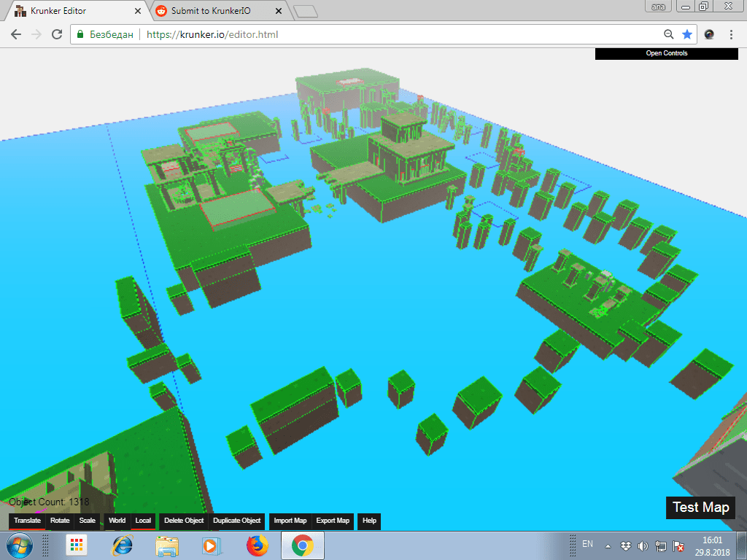The height and width of the screenshot is (560, 747).
Task: Open File Explorer from the taskbar
Action: [x=166, y=545]
